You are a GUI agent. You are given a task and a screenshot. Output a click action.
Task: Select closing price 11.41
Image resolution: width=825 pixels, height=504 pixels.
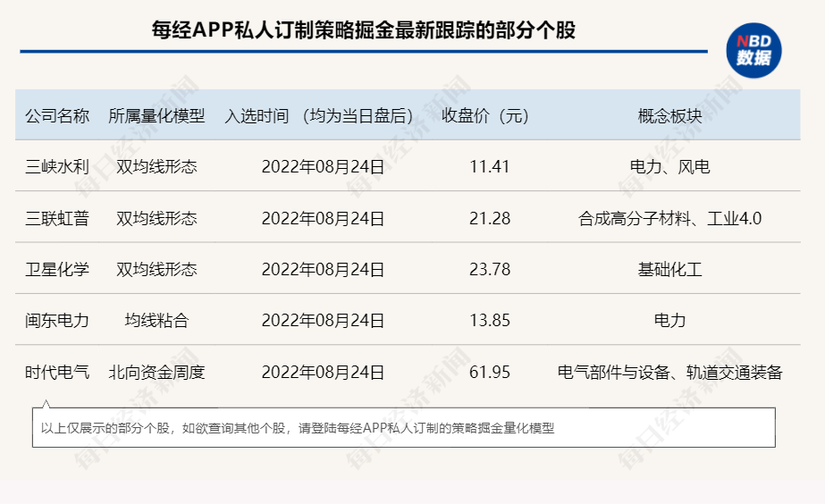pos(489,167)
